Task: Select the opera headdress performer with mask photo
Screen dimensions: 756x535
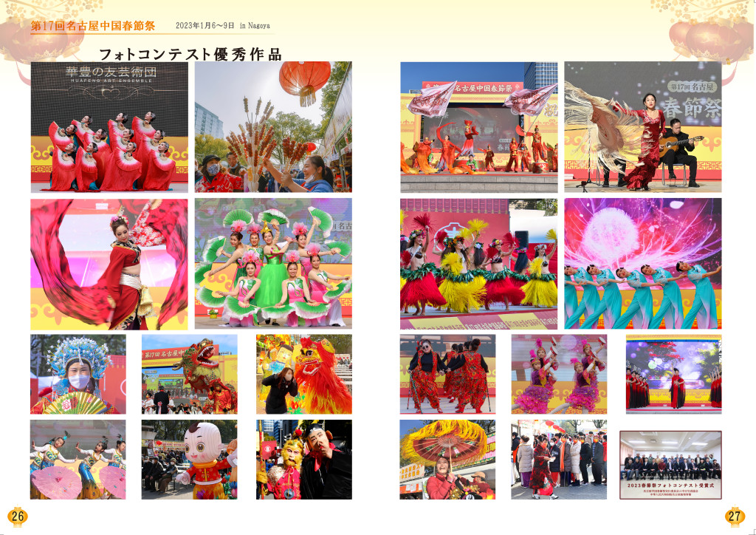Action: [78, 374]
